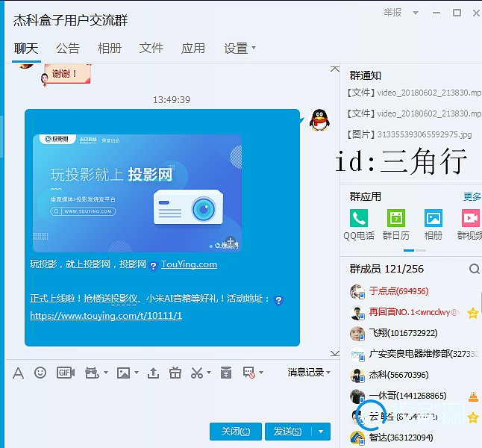Click the gold star beside 再回首NO.1
The image size is (482, 448).
pyautogui.click(x=472, y=313)
